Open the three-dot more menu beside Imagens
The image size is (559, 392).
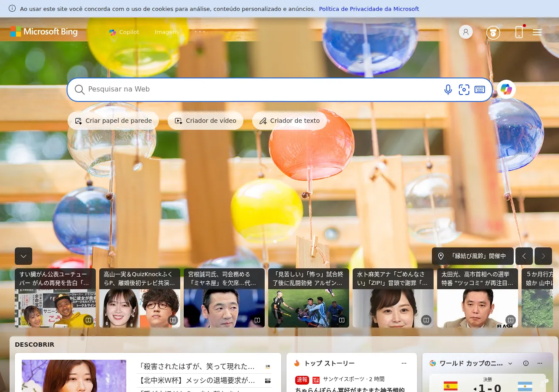200,32
